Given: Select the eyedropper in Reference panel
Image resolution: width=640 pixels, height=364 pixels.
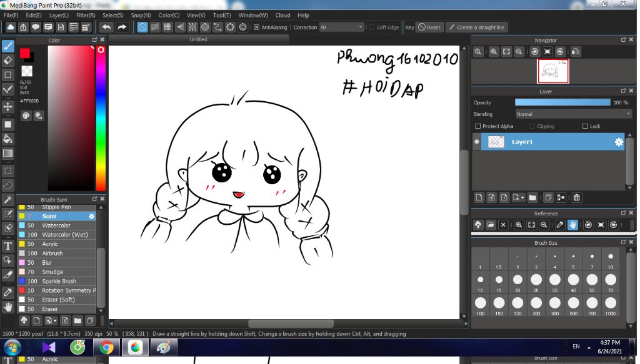Looking at the screenshot, I should tap(560, 225).
